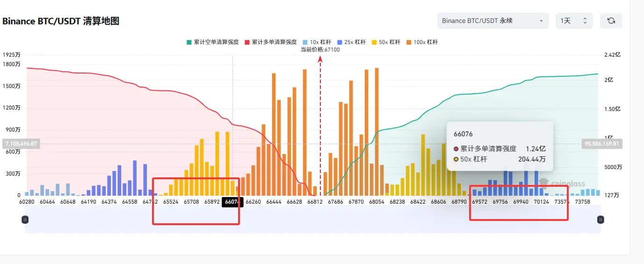Click x-axis label 66812

click(x=315, y=202)
